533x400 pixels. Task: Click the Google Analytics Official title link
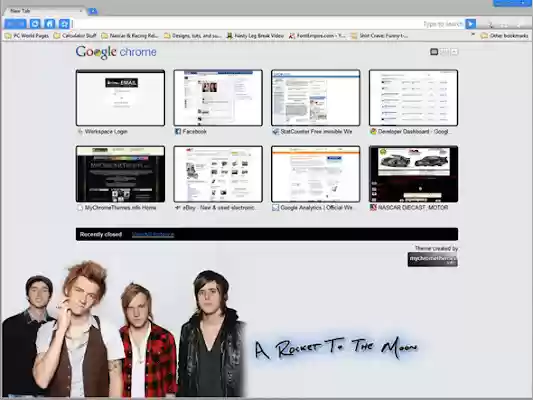[x=317, y=208]
